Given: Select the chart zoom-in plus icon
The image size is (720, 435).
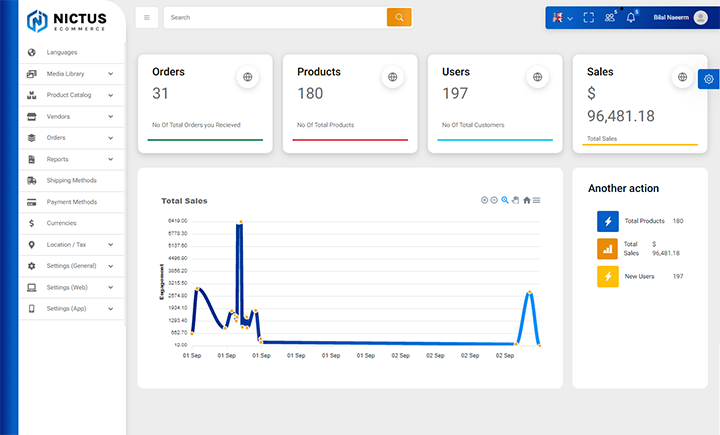Looking at the screenshot, I should tap(484, 200).
